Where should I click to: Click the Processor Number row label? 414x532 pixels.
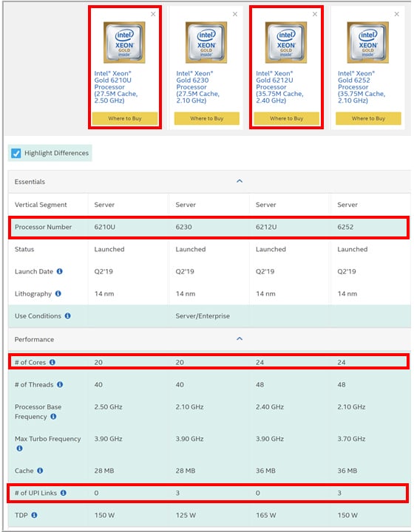[x=43, y=227]
